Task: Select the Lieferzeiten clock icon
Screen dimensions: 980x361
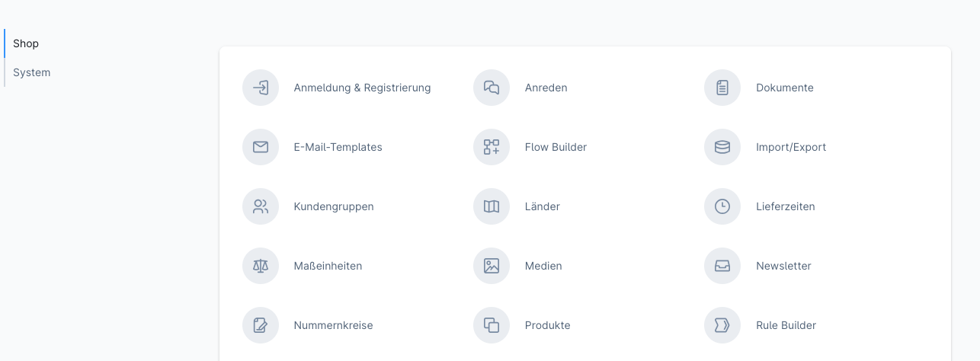Action: 722,206
